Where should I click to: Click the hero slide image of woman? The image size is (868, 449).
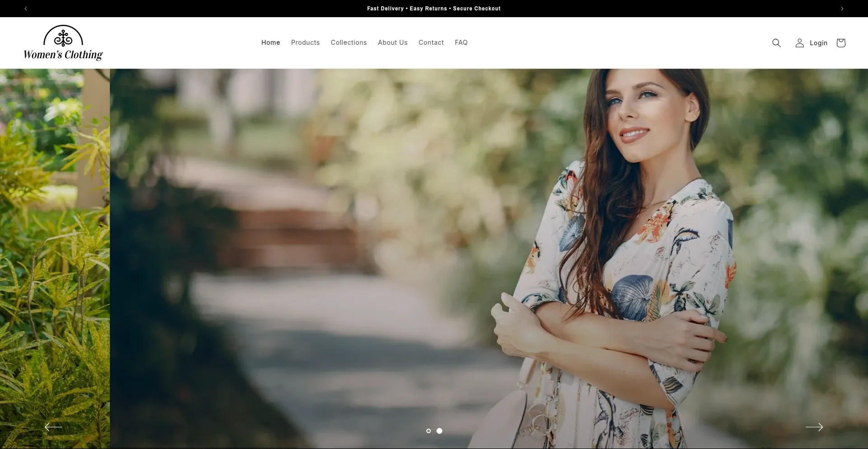pos(489,259)
